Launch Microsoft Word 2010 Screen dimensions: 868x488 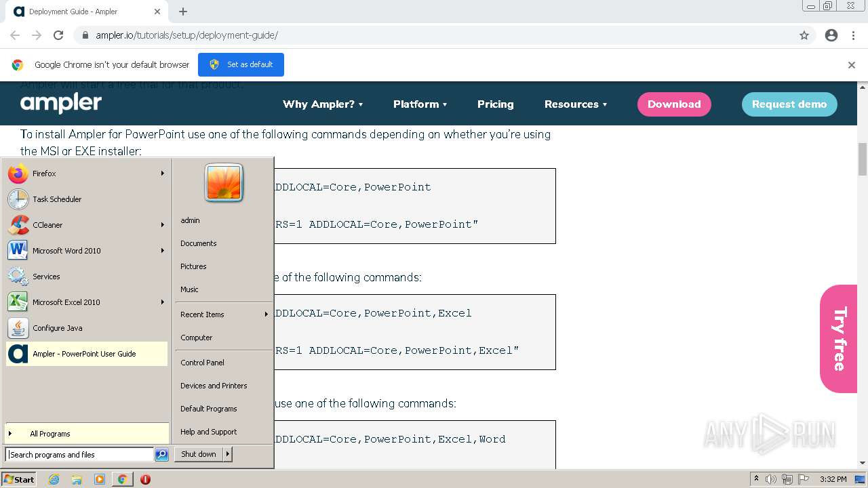click(x=86, y=251)
